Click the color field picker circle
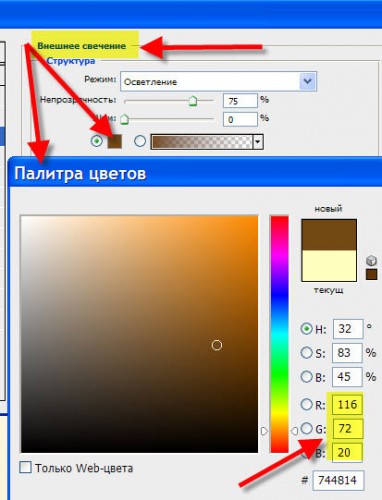 pos(217,345)
